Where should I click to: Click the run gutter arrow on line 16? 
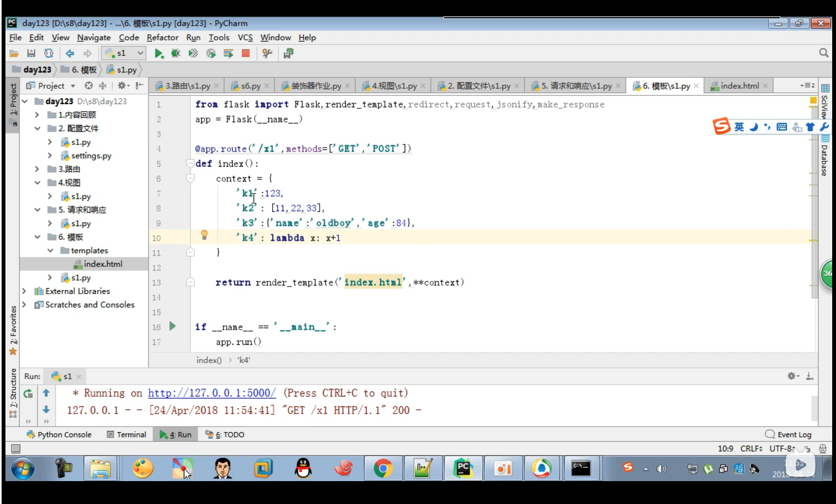pyautogui.click(x=173, y=326)
